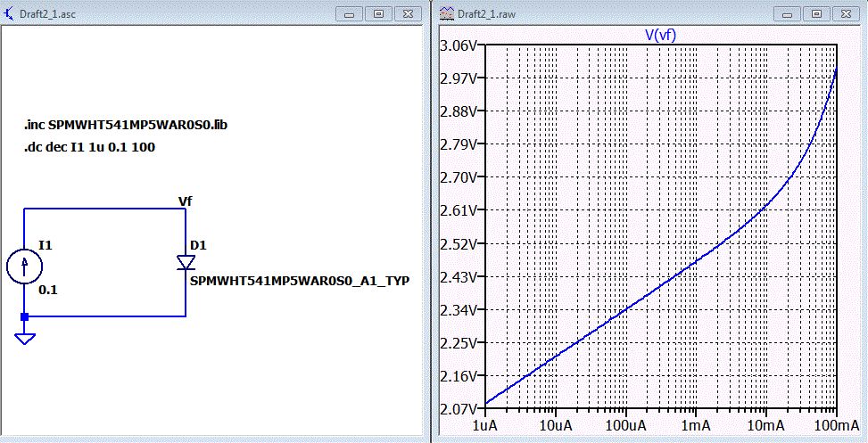868x443 pixels.
Task: Click the 2.07V vertical axis label
Action: tap(459, 409)
